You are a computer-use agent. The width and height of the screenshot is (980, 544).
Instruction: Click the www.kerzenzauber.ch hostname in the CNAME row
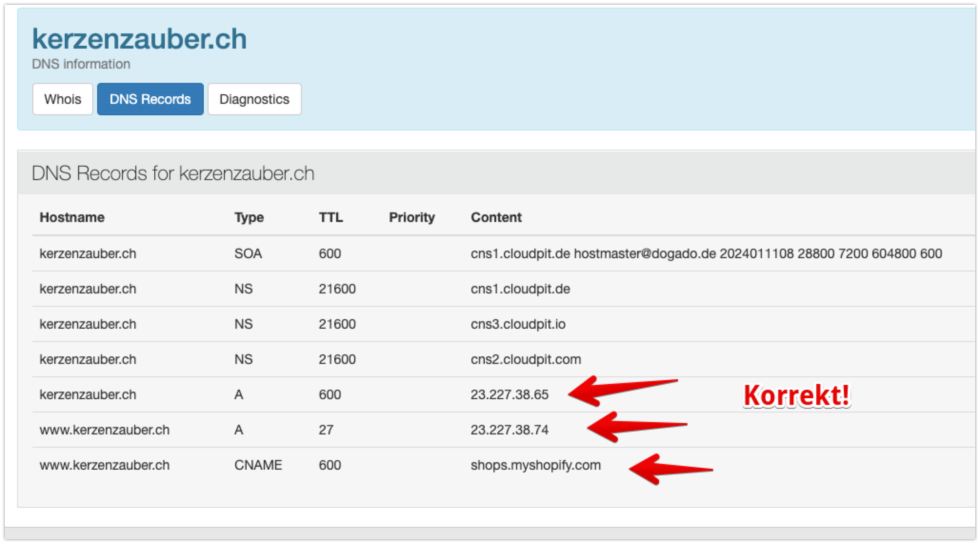coord(104,465)
